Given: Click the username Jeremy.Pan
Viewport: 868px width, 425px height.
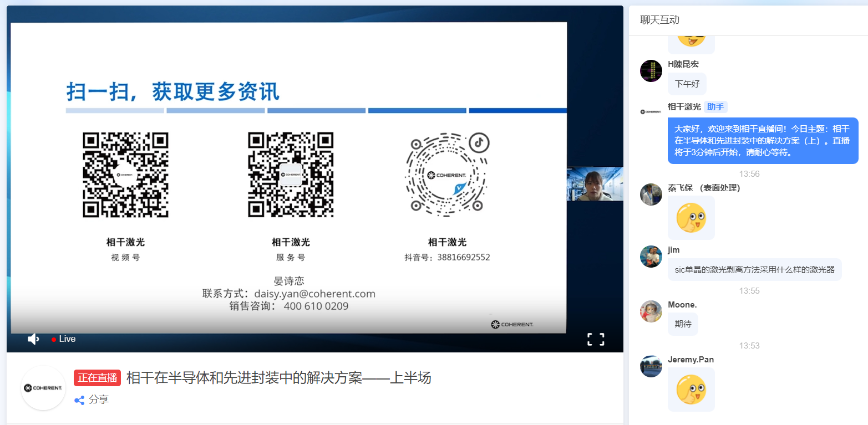Looking at the screenshot, I should click(x=691, y=360).
